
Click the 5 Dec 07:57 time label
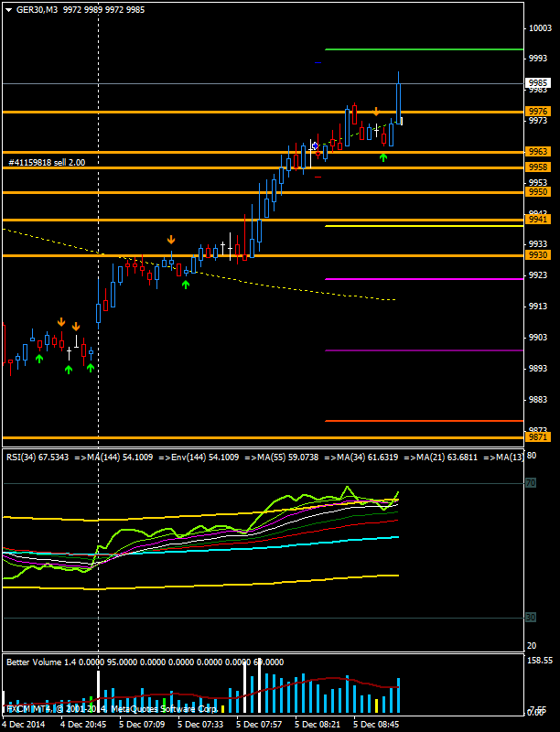(258, 724)
